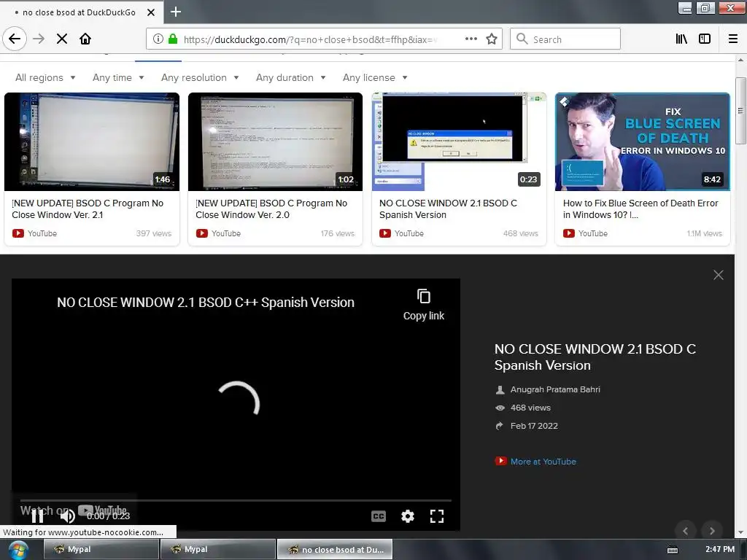Open the More at YouTube link
Screen dimensions: 747x560
(x=543, y=462)
